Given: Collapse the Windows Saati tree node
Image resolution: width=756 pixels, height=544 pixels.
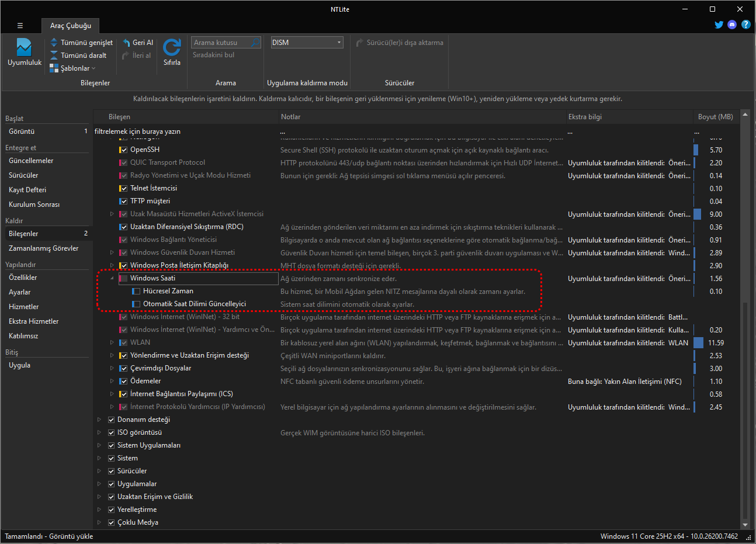Looking at the screenshot, I should [x=112, y=279].
